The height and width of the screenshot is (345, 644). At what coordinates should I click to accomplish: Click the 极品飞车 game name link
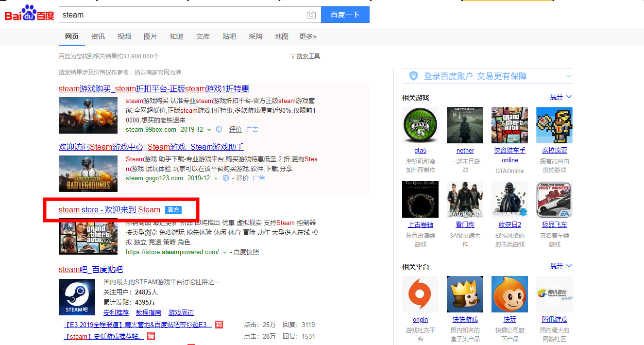tap(554, 224)
